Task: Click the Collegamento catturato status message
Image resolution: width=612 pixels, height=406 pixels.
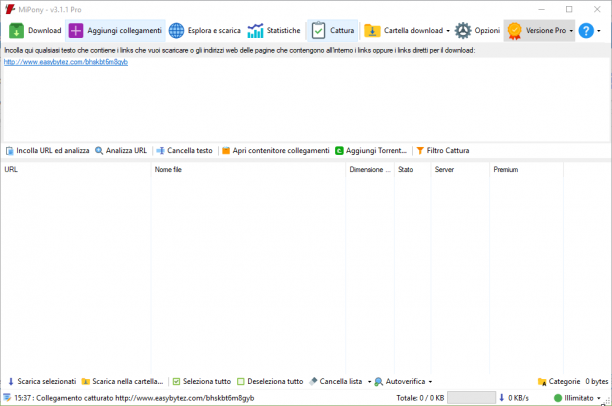Action: pos(134,398)
